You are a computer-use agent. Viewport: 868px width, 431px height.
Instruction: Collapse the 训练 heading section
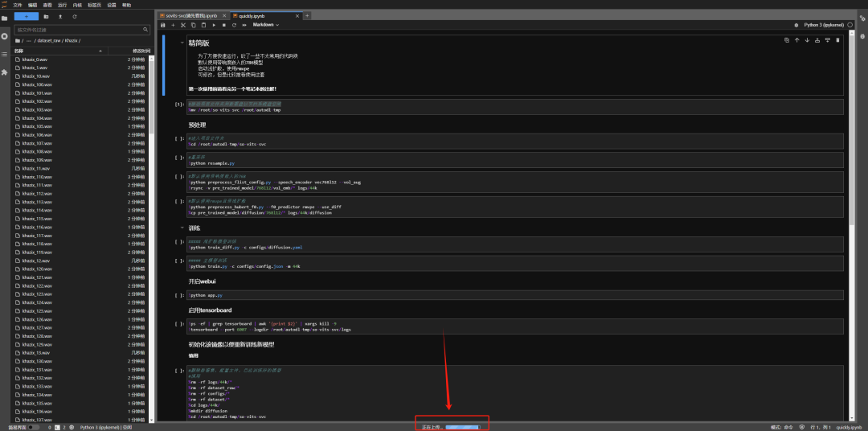[182, 228]
